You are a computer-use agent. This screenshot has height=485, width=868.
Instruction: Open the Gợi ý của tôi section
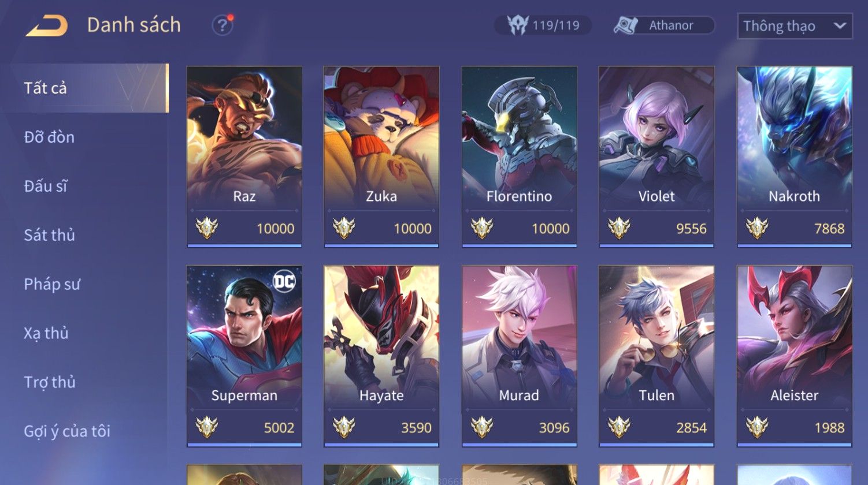67,431
